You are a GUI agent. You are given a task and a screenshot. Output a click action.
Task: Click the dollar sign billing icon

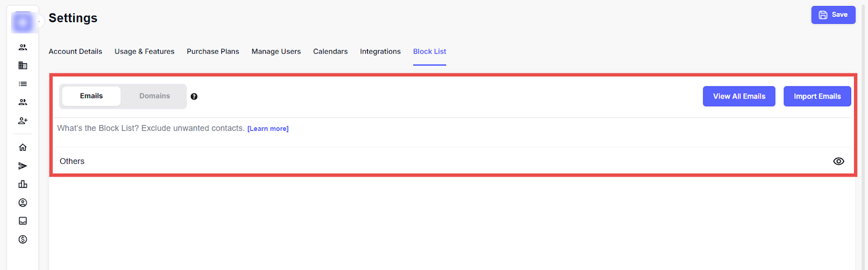click(23, 240)
